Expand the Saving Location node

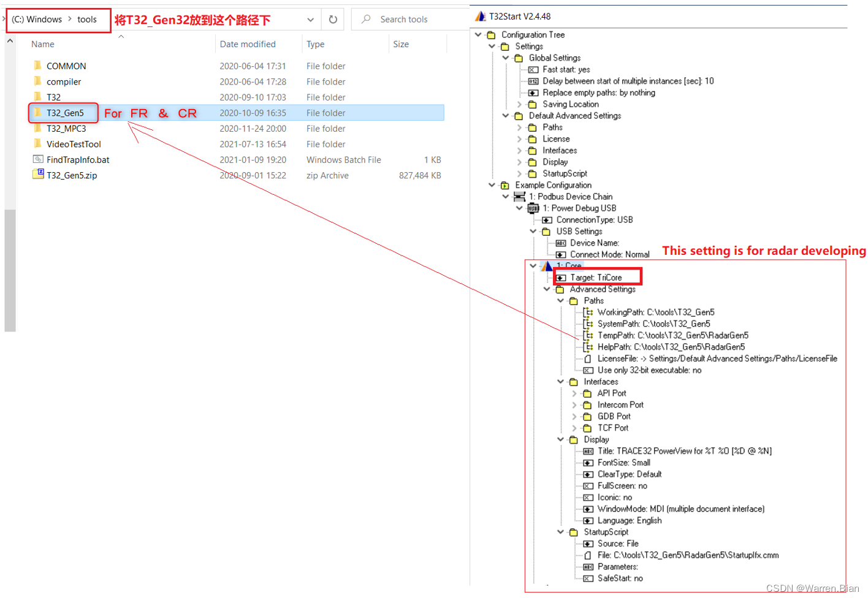tap(520, 105)
